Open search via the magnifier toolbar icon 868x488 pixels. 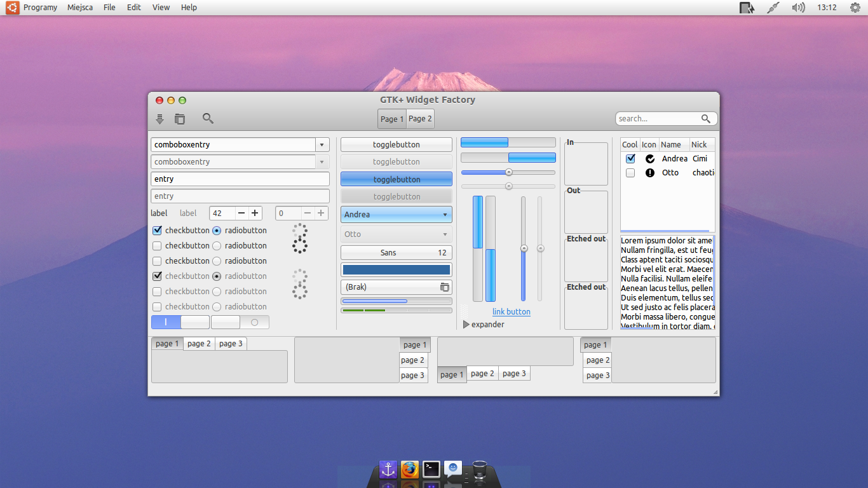tap(207, 118)
